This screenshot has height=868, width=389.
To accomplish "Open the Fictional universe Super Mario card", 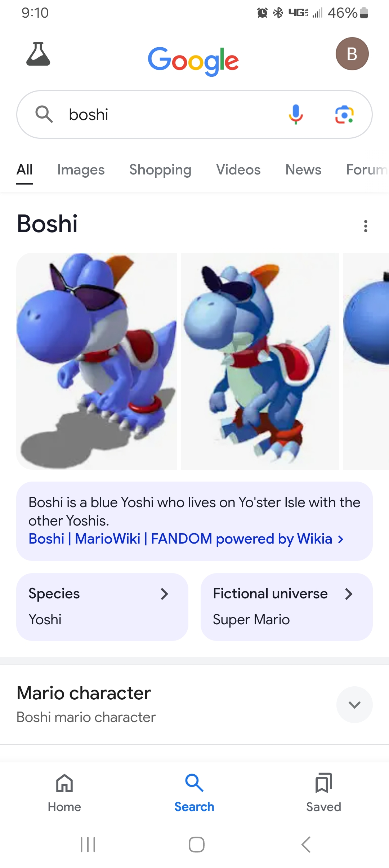I will point(287,607).
